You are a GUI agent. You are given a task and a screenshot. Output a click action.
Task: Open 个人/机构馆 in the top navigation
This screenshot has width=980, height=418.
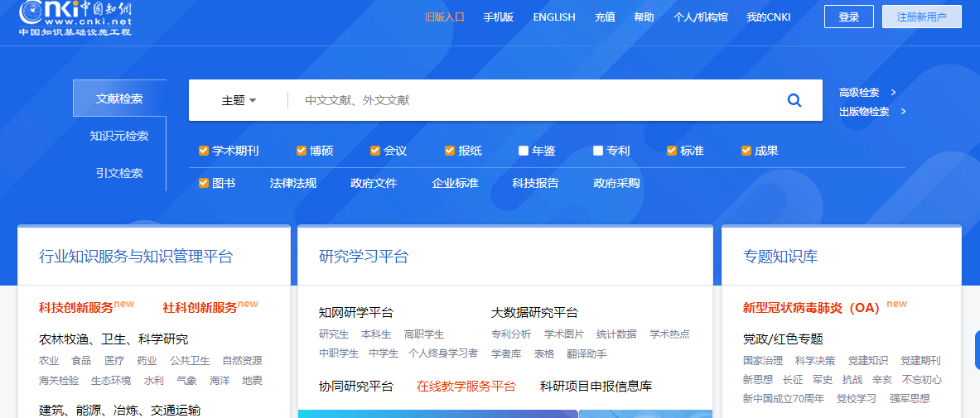(701, 17)
